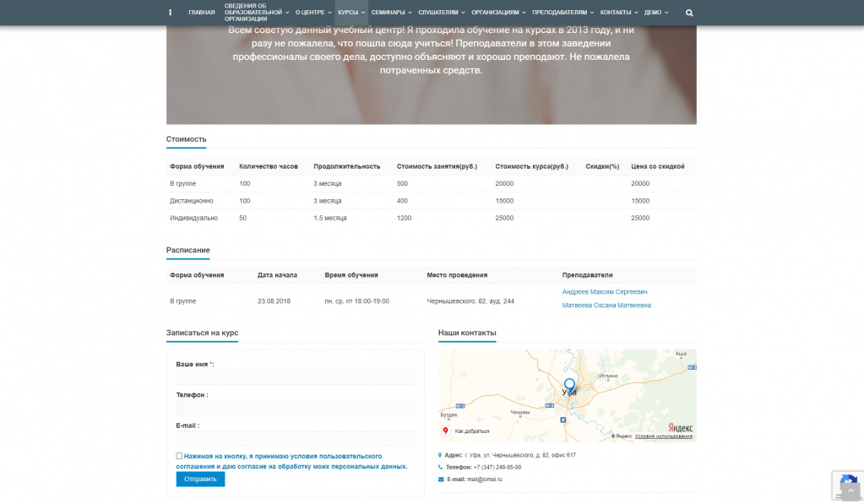Expand the 'Преподавателям' dropdown menu
This screenshot has height=504, width=864.
562,13
